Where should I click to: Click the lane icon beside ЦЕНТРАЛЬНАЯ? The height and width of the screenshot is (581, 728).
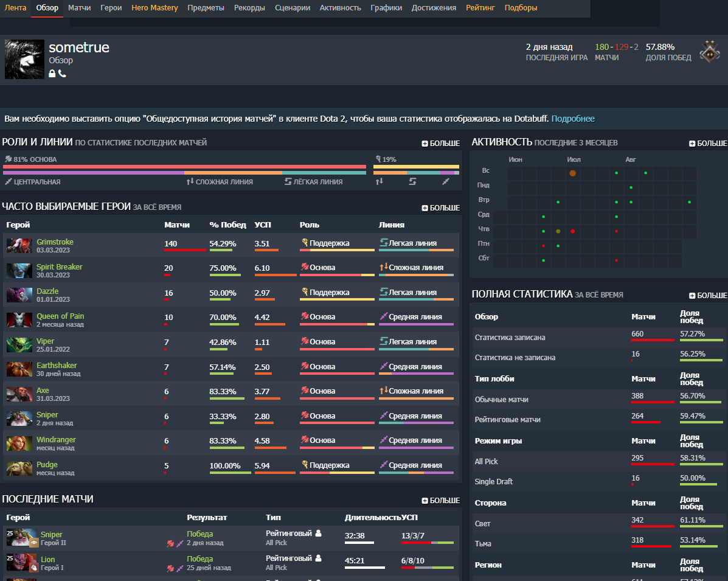pyautogui.click(x=8, y=181)
